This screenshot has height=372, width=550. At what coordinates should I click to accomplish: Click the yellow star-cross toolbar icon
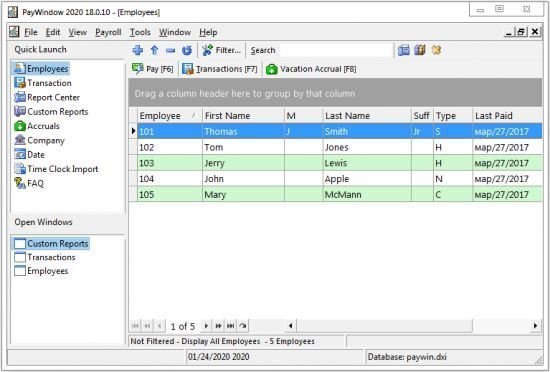436,50
